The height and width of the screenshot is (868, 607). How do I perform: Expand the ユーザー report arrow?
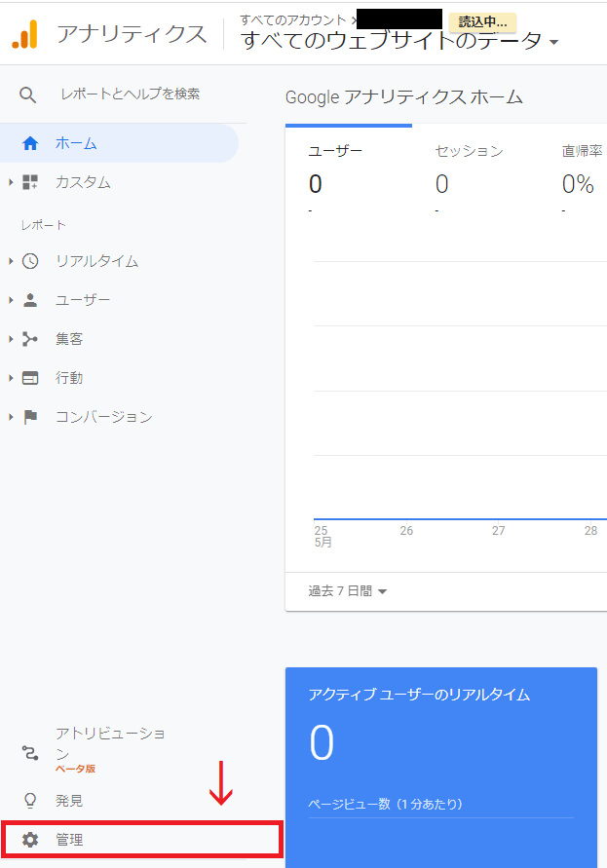pos(11,300)
